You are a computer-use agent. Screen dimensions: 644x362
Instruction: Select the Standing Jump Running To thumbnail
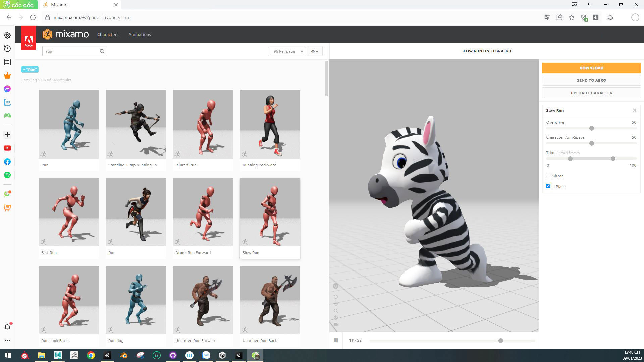(x=136, y=124)
